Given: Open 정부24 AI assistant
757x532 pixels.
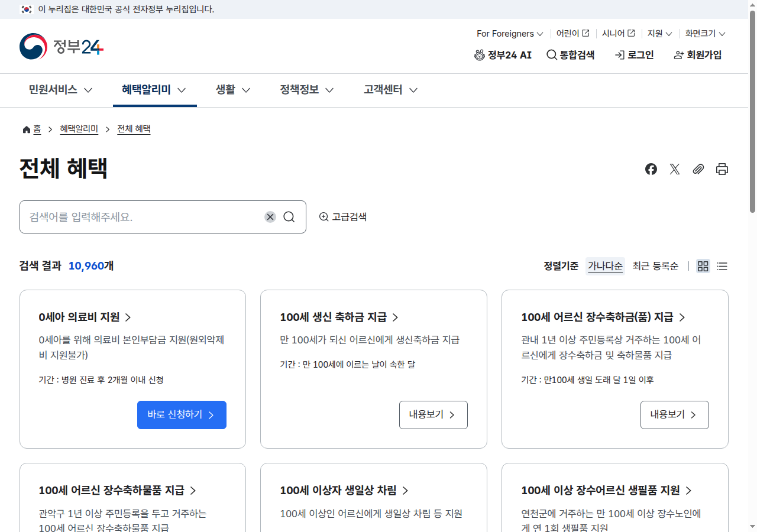Looking at the screenshot, I should point(503,55).
